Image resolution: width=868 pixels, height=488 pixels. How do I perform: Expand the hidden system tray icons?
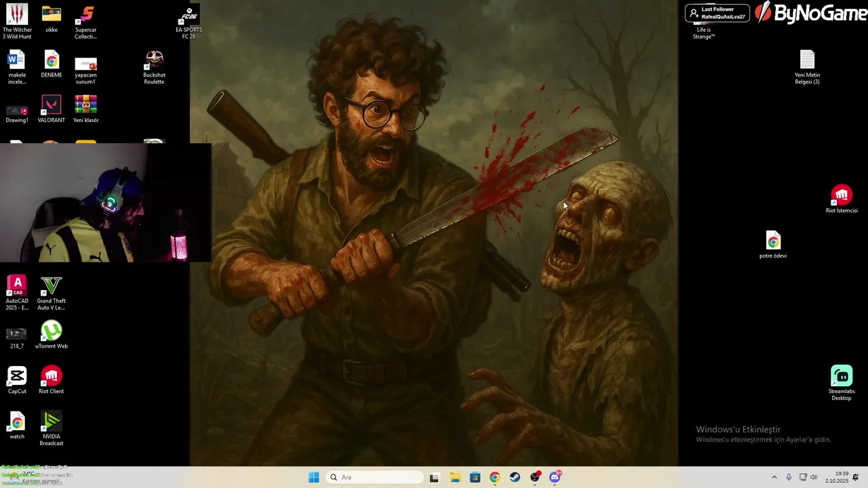point(774,477)
